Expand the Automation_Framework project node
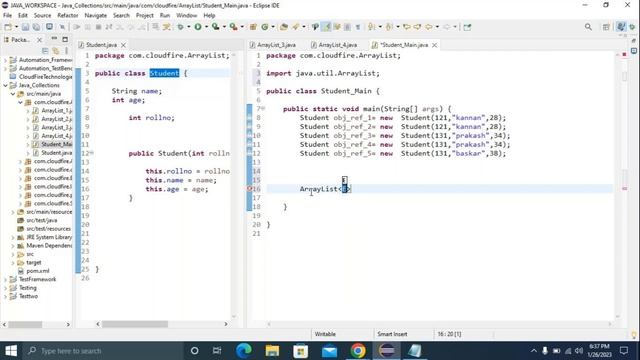Screen dimensions: 640x360 point(5,60)
